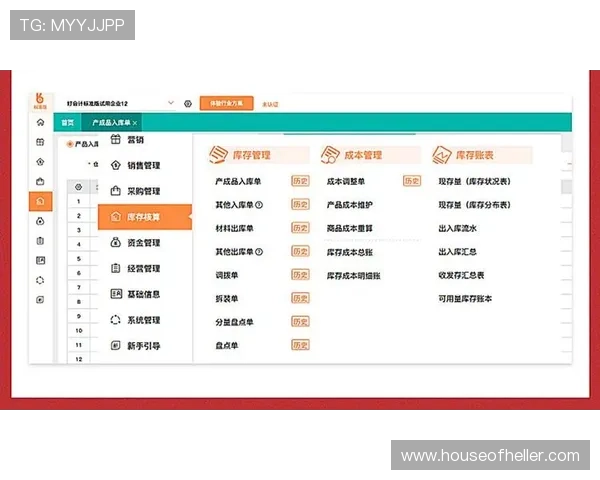
Task: Click 历史 button beside 成本调整单
Action: (412, 181)
